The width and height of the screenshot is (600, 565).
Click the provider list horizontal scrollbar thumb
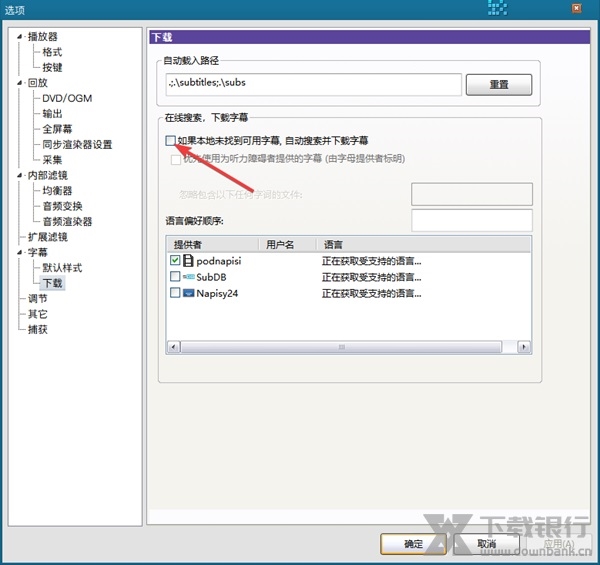[341, 347]
